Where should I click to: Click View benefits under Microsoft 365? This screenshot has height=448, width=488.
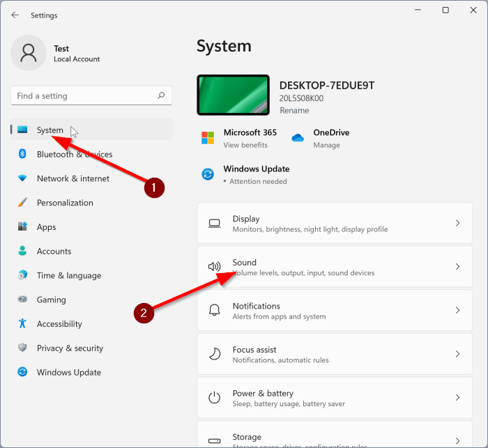point(245,145)
